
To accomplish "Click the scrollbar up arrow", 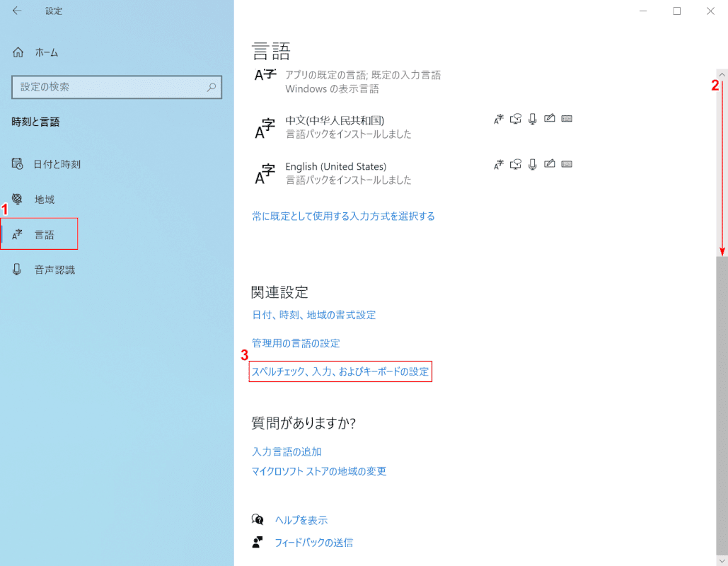I will 722,74.
